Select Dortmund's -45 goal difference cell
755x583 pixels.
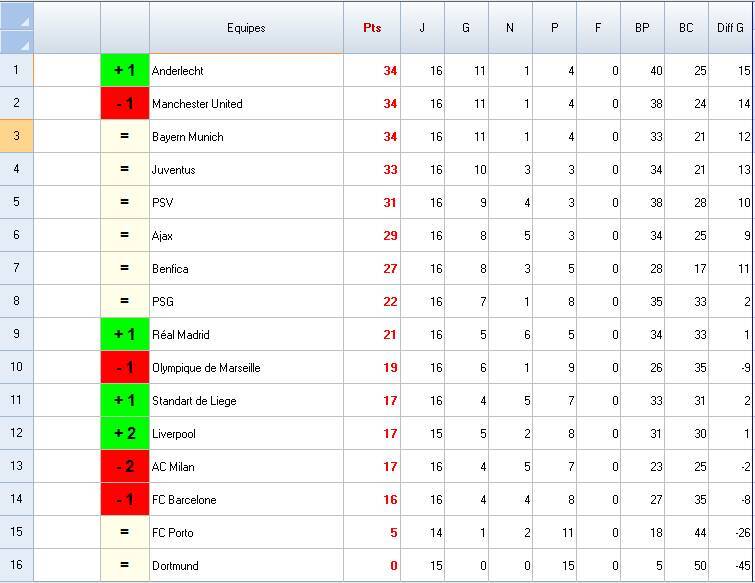731,566
